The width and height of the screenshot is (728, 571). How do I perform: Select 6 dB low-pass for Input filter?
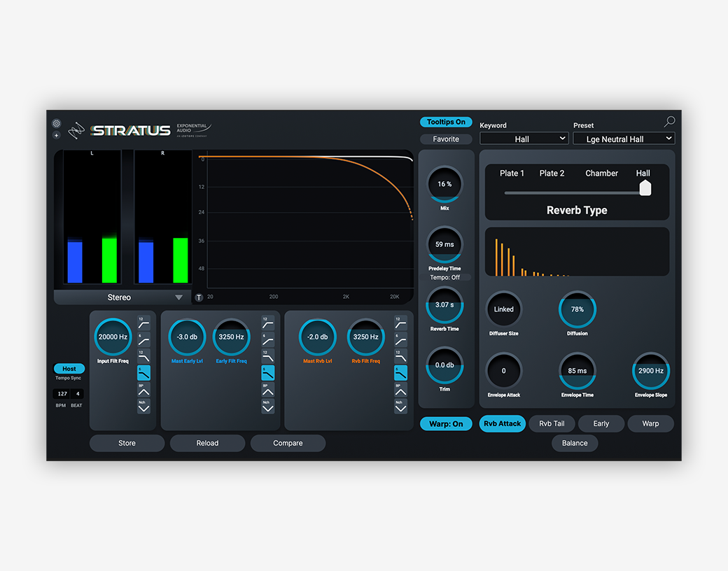tap(143, 373)
